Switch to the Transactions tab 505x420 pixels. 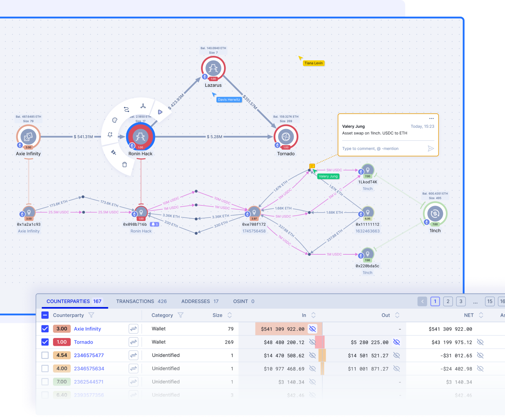141,301
